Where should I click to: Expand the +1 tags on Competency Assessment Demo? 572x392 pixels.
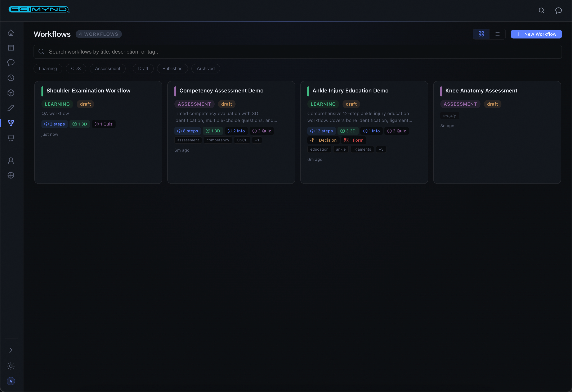pyautogui.click(x=257, y=140)
